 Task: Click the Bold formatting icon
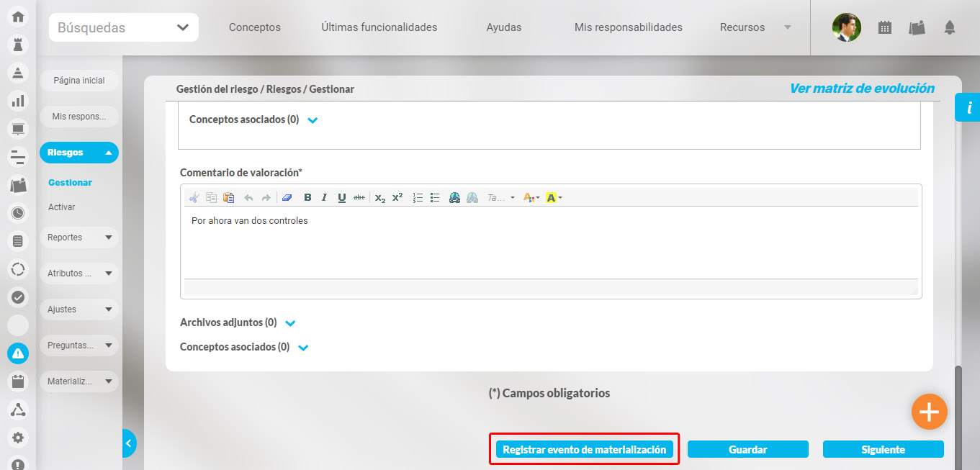pyautogui.click(x=307, y=197)
